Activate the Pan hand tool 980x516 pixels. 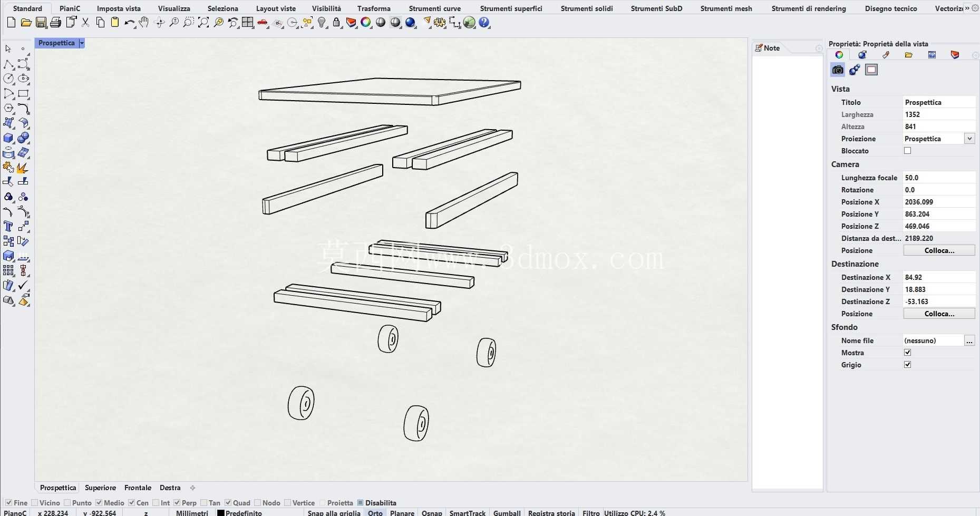pos(144,23)
